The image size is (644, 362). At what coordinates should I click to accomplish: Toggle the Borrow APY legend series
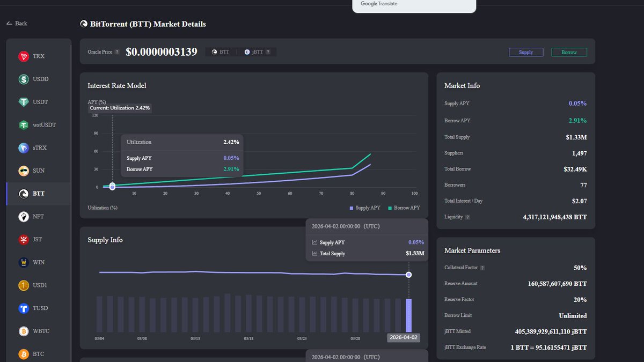coord(404,208)
